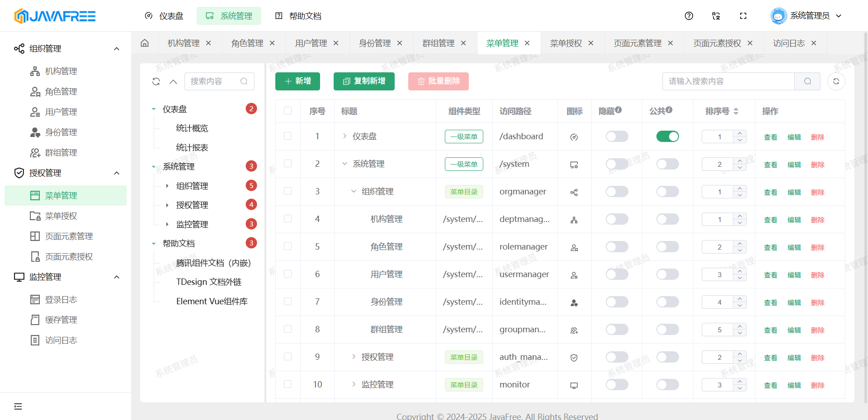Open the 帮助文档 top menu

pos(298,16)
